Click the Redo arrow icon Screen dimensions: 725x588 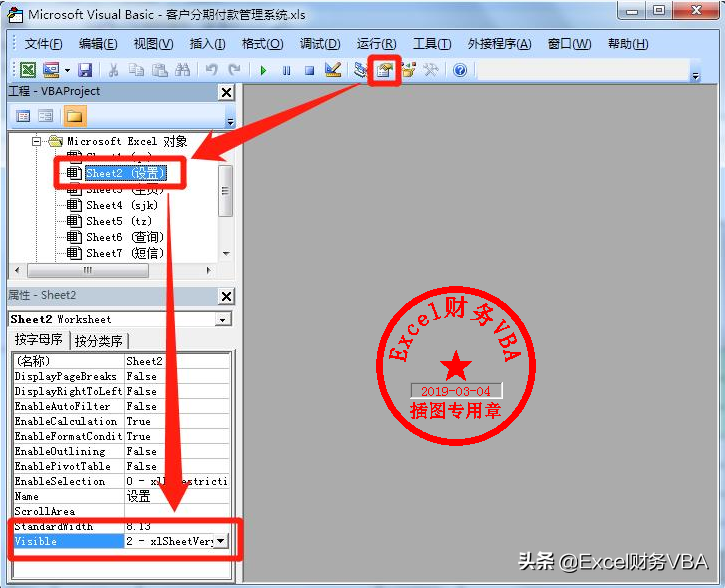(234, 70)
